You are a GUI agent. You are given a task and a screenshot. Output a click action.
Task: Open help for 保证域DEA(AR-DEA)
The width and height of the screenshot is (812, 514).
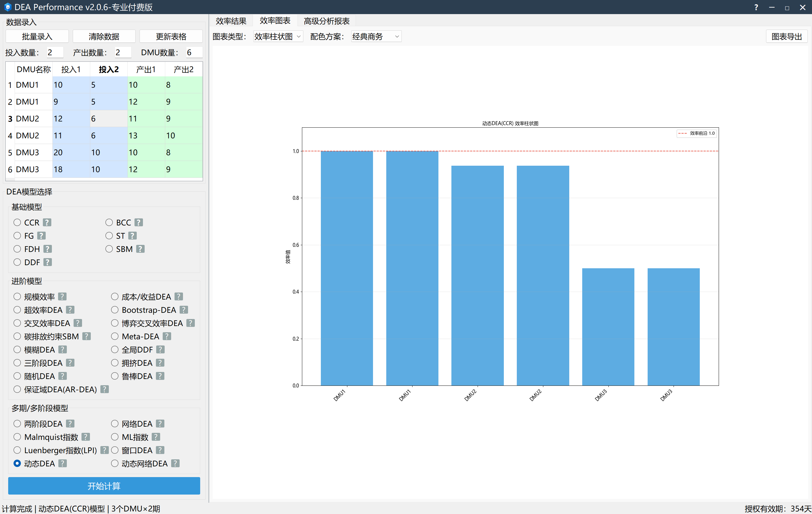(105, 389)
